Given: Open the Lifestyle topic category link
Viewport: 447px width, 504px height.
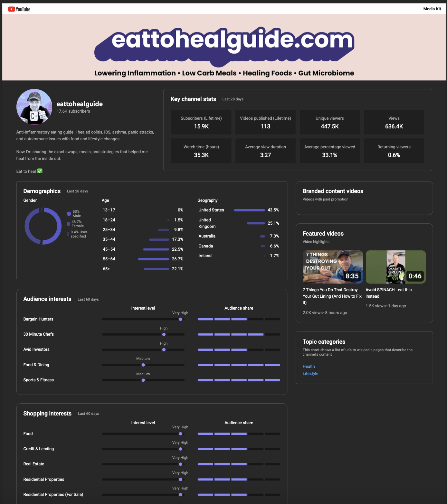Looking at the screenshot, I should click(x=310, y=373).
